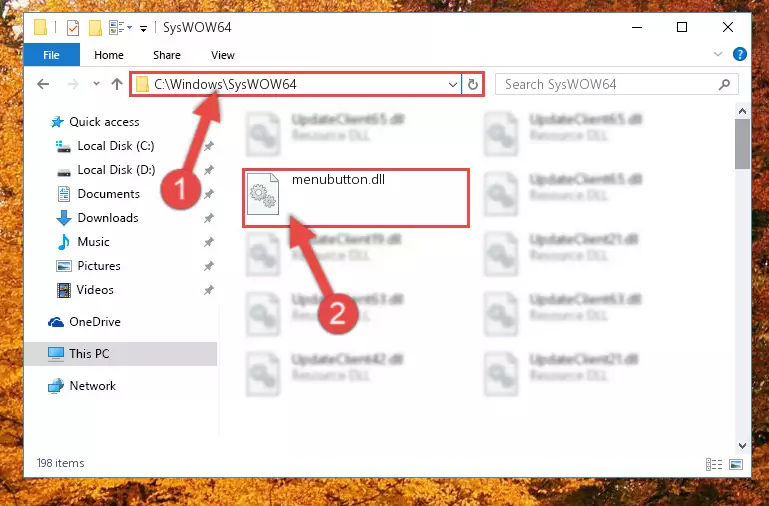The height and width of the screenshot is (506, 769).
Task: Refresh the SysWOW64 folder view
Action: click(473, 84)
